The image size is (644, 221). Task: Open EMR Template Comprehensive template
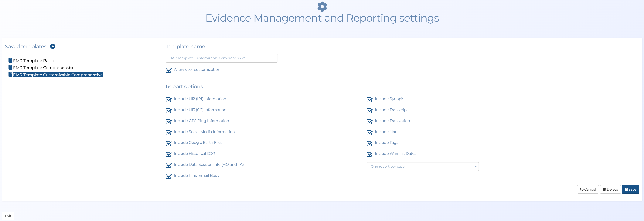tap(44, 68)
